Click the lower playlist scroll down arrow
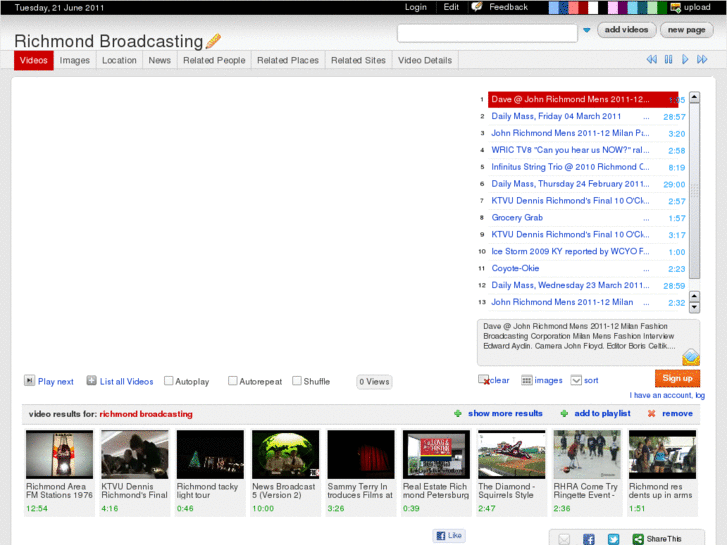 pos(694,308)
